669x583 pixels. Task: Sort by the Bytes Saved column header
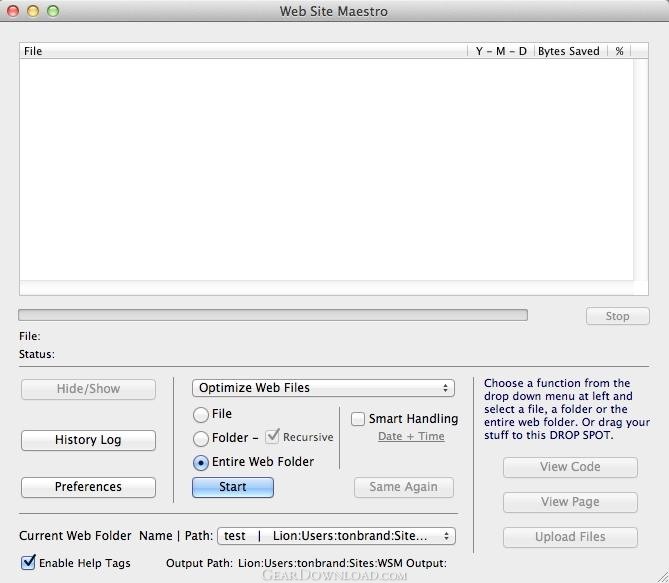coord(570,51)
